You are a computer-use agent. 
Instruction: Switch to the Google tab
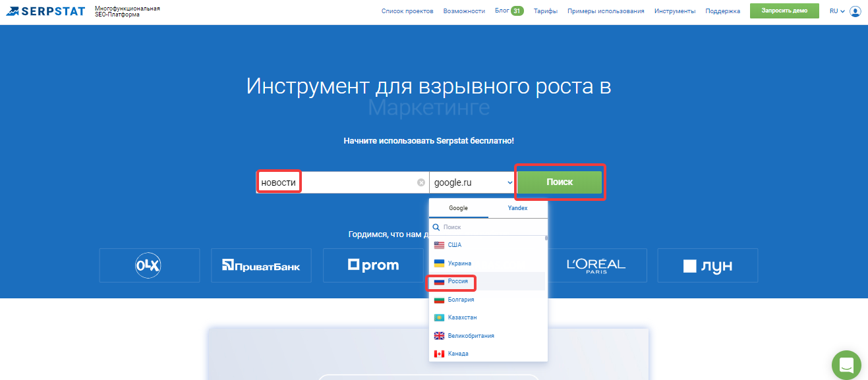[x=459, y=208]
